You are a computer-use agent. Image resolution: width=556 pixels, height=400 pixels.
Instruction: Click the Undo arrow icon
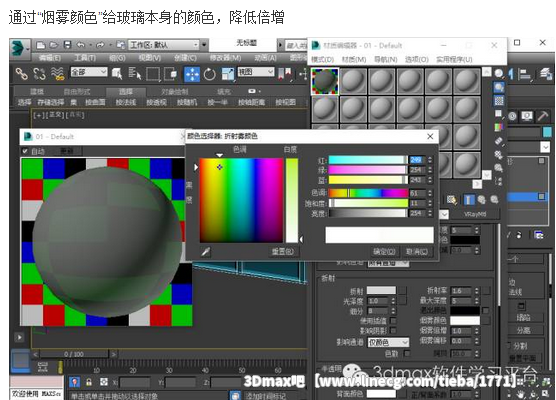click(80, 45)
